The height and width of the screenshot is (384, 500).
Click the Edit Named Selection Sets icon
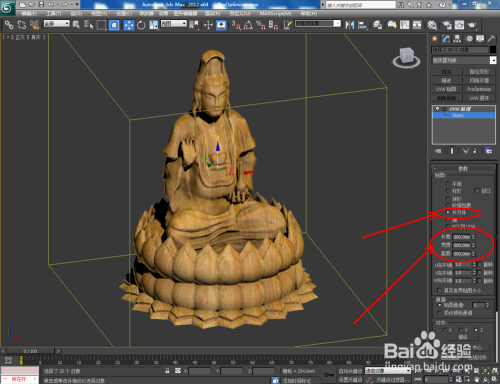[287, 25]
